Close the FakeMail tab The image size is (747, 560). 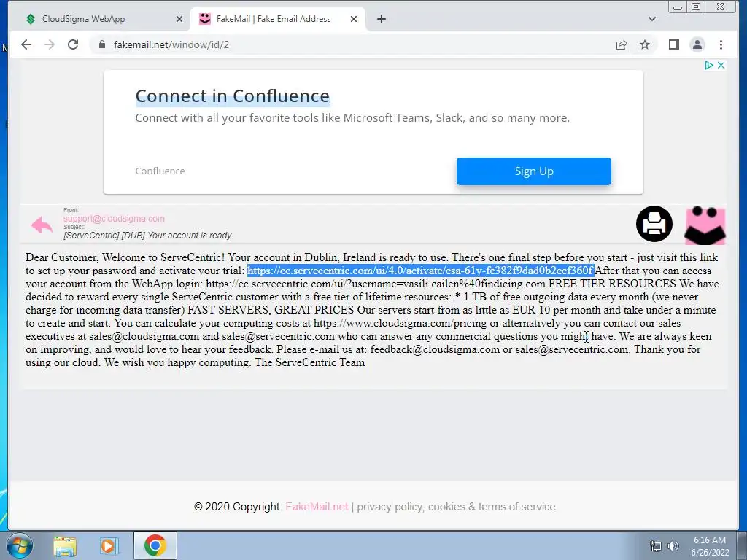(354, 19)
